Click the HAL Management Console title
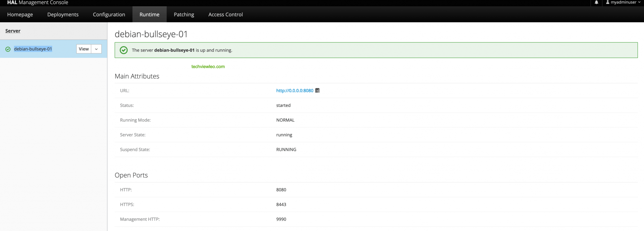This screenshot has height=231, width=644. click(x=38, y=3)
